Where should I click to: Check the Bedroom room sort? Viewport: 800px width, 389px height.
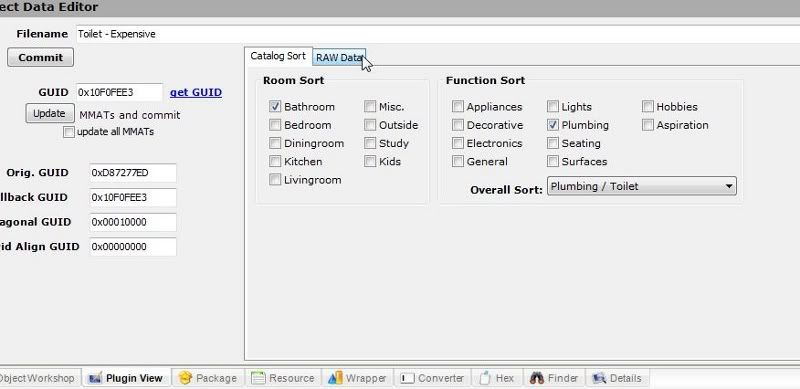275,125
